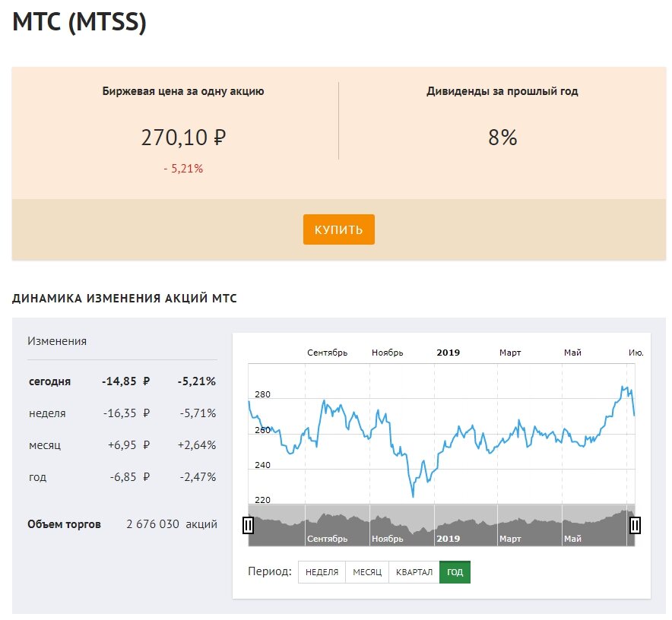This screenshot has height=620, width=672.
Task: Click the -5,71% weekly percentage
Action: (198, 413)
